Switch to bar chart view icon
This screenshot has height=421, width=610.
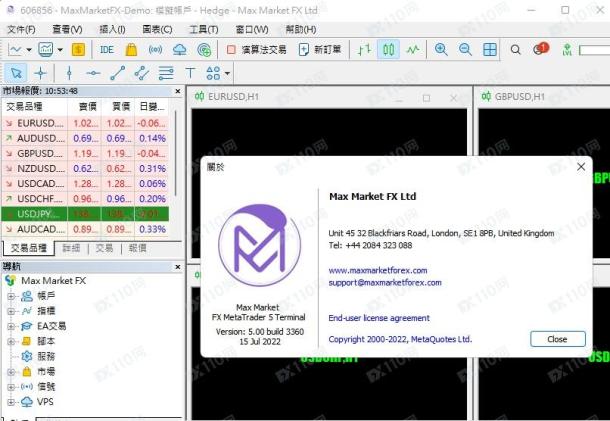pyautogui.click(x=364, y=50)
